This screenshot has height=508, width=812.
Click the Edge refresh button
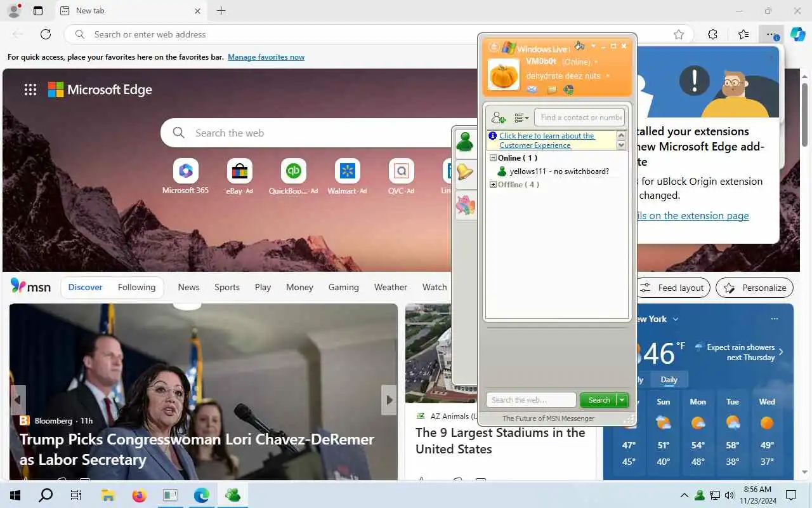[x=46, y=34]
